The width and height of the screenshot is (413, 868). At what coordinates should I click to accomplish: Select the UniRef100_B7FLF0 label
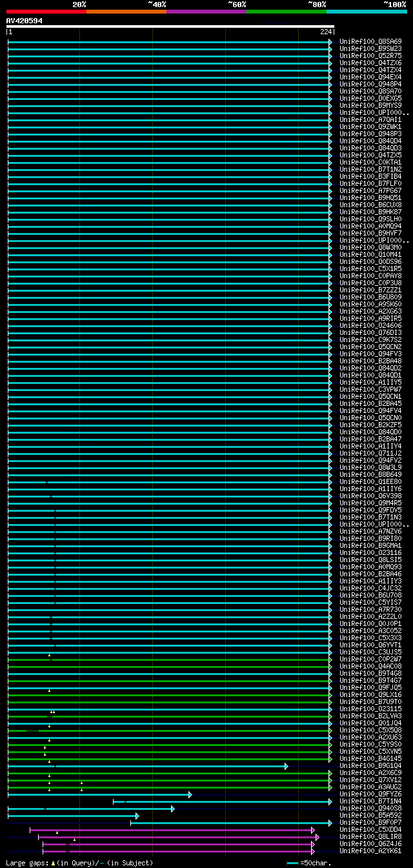(x=370, y=183)
